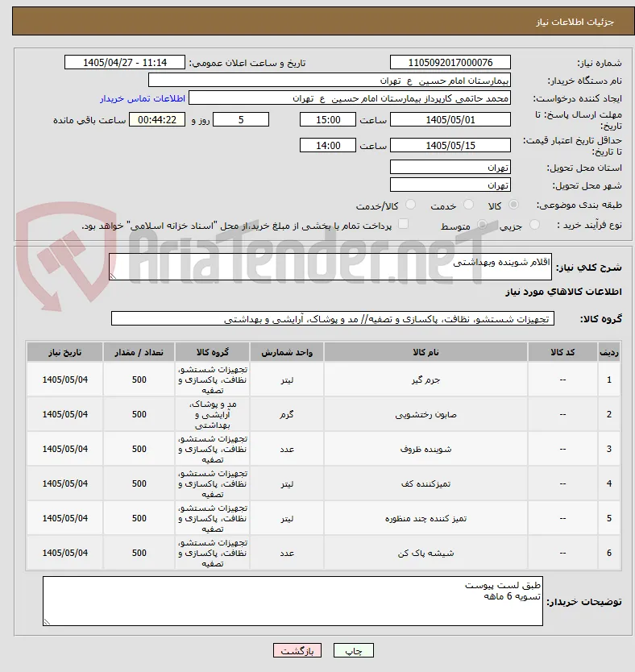Viewport: 635px width, 672px height.
Task: Click the عدد unit cell for شوینده ظروف
Action: [287, 449]
